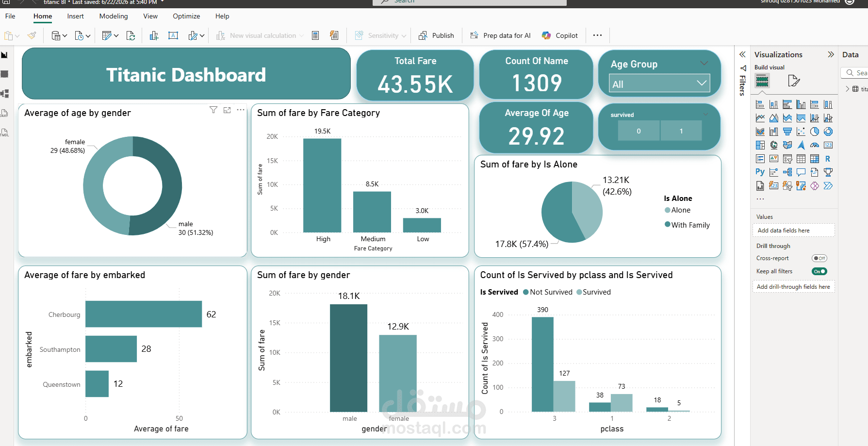
Task: Select the slicer visual icon
Action: click(x=787, y=159)
